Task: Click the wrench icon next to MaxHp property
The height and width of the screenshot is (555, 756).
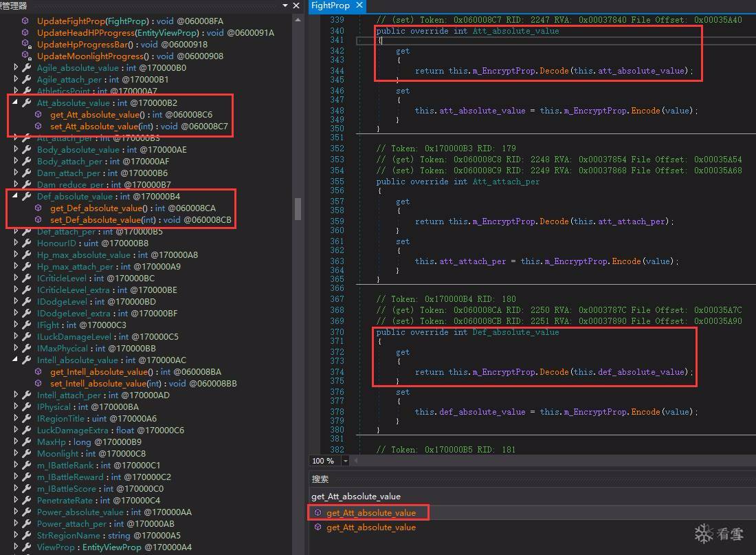Action: click(x=27, y=442)
